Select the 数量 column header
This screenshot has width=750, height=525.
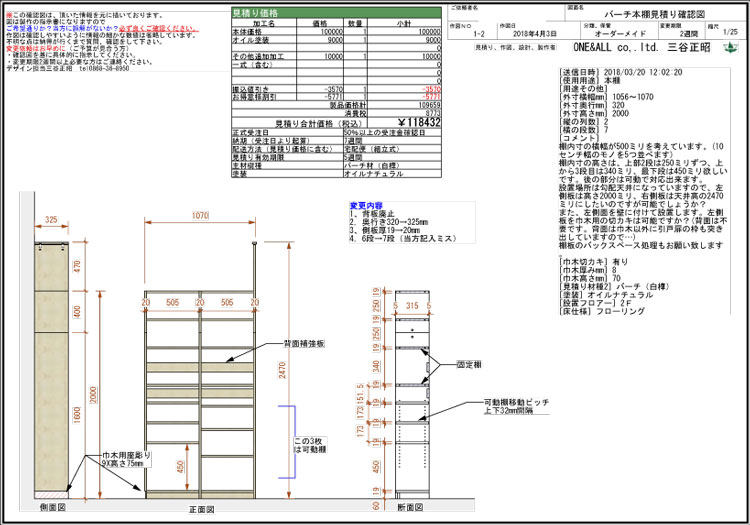tap(354, 23)
